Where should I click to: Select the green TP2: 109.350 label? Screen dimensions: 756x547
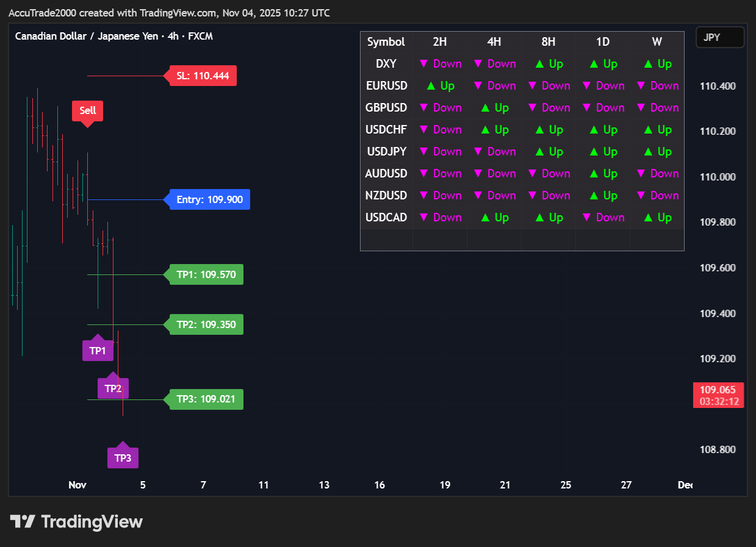coord(206,324)
